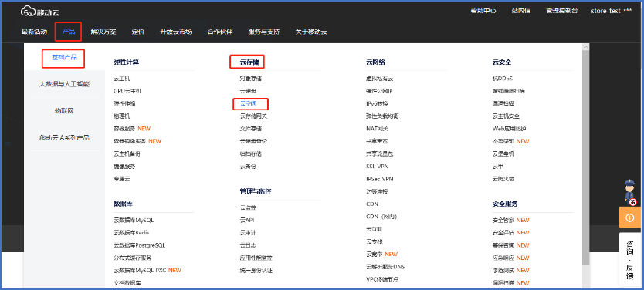Open the 咨询·反馈 feedback panel
The image size is (644, 290).
point(629,259)
